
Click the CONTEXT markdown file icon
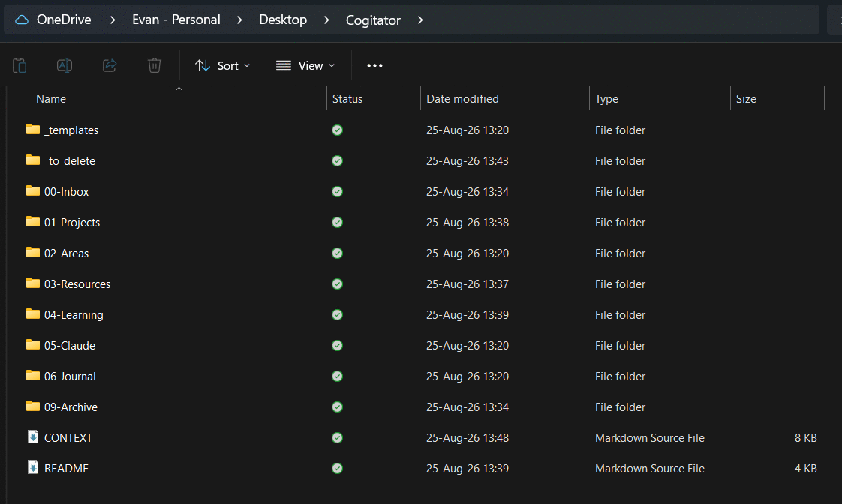tap(33, 437)
